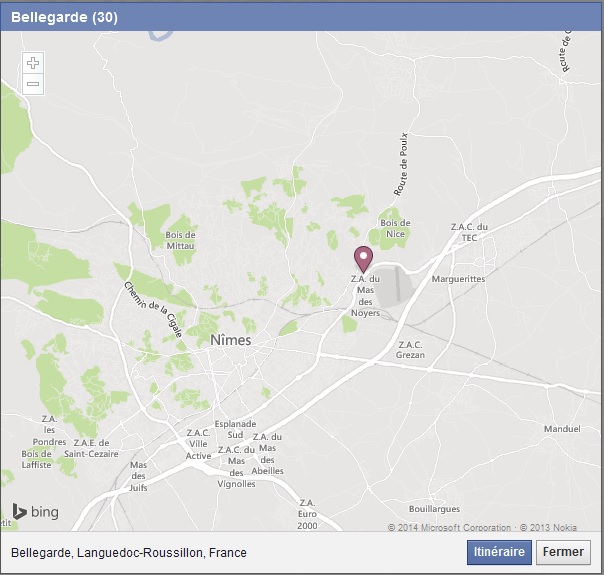Zoom in with the plus button
The width and height of the screenshot is (604, 575).
point(33,63)
